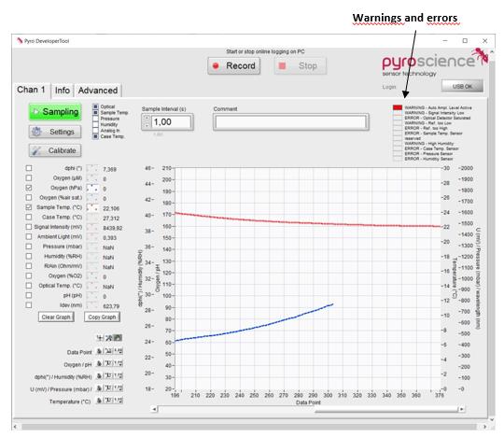This screenshot has height=437, width=504.
Task: Select the graph pan hand tool
Action: [118, 338]
